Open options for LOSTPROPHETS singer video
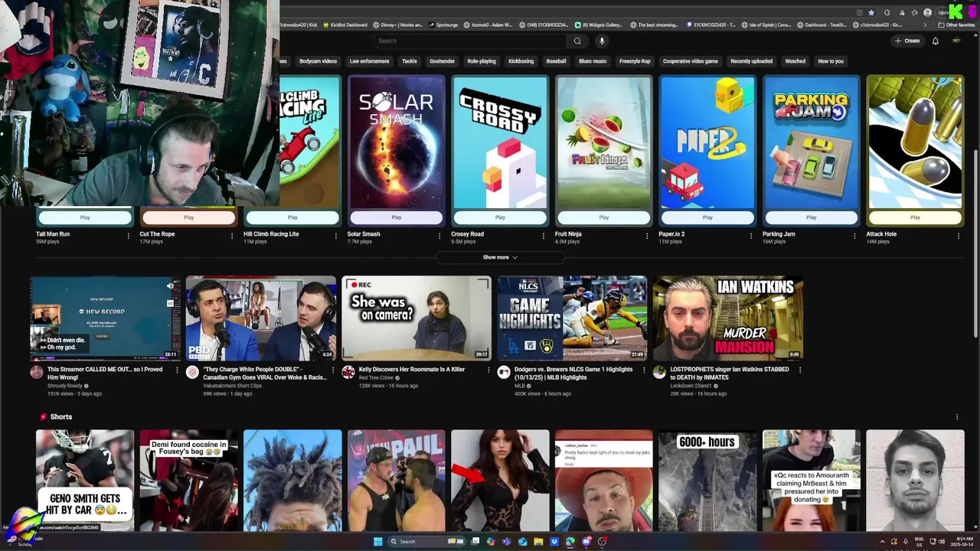 coord(800,370)
